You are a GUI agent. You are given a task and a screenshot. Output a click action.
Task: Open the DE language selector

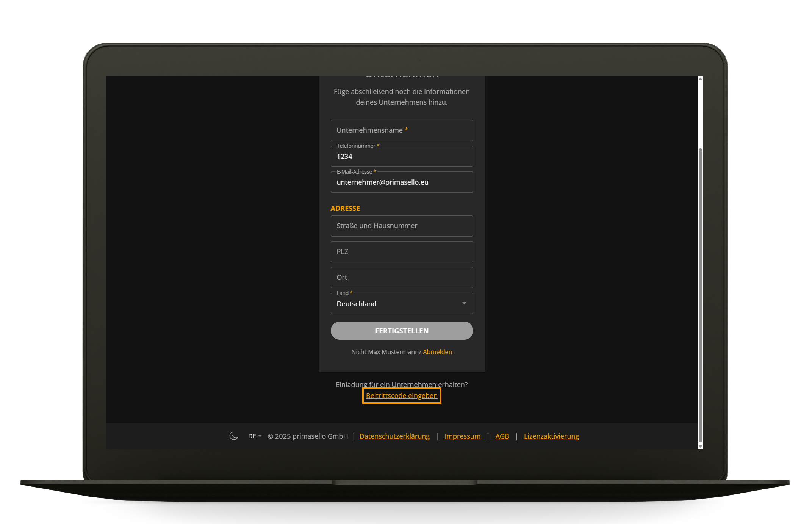point(255,436)
